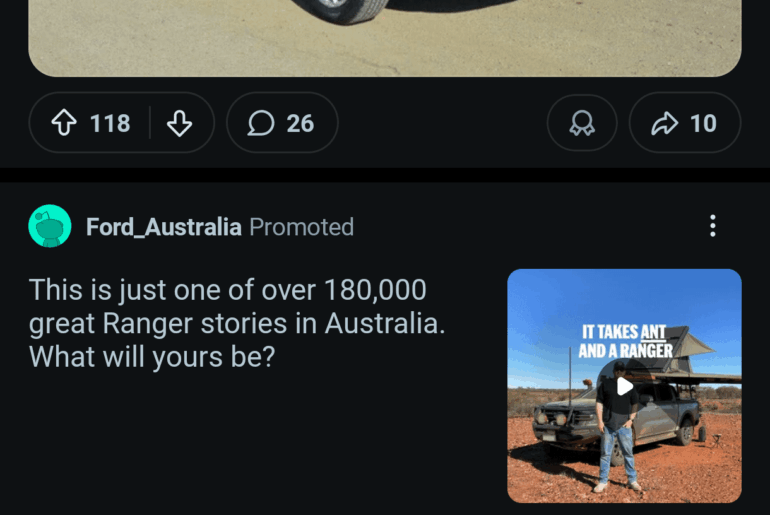Image resolution: width=770 pixels, height=515 pixels.
Task: Downvote the post using the down arrow
Action: click(x=179, y=123)
